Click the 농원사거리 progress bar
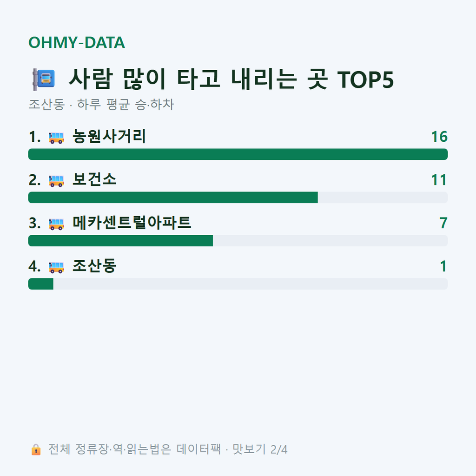Screen dimensions: 476x476 click(238, 154)
